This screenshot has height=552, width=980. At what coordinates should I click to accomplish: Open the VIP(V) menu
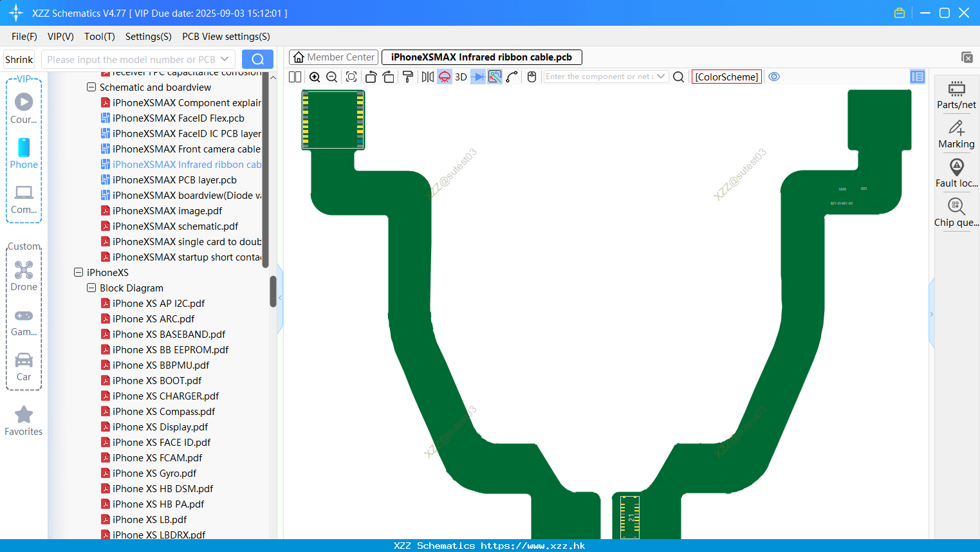[60, 37]
